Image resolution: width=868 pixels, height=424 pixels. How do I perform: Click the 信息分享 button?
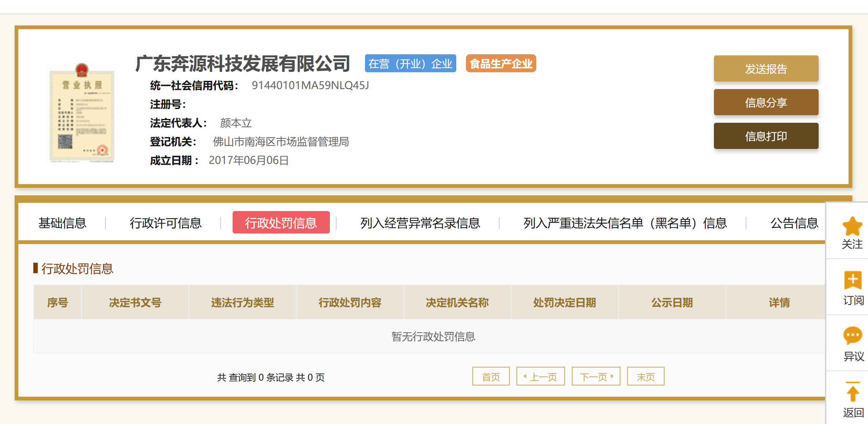coord(766,102)
